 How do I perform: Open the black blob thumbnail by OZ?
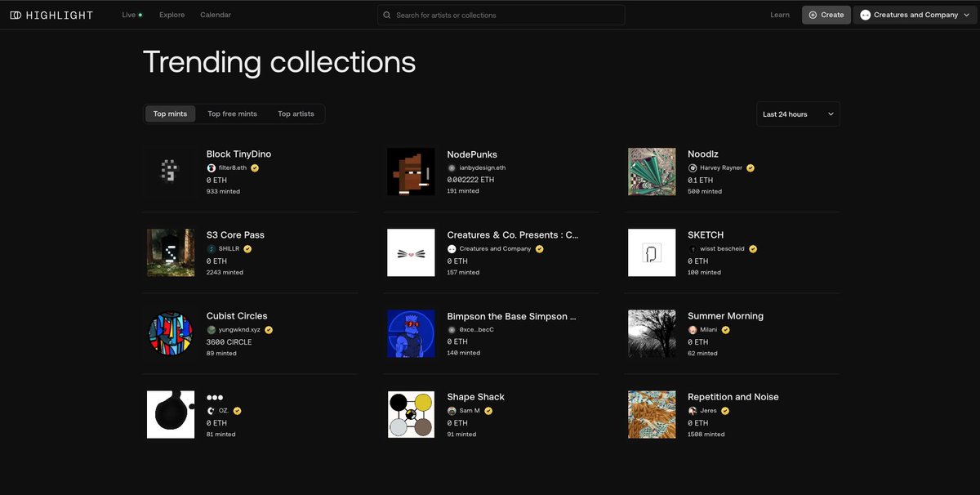tap(171, 414)
